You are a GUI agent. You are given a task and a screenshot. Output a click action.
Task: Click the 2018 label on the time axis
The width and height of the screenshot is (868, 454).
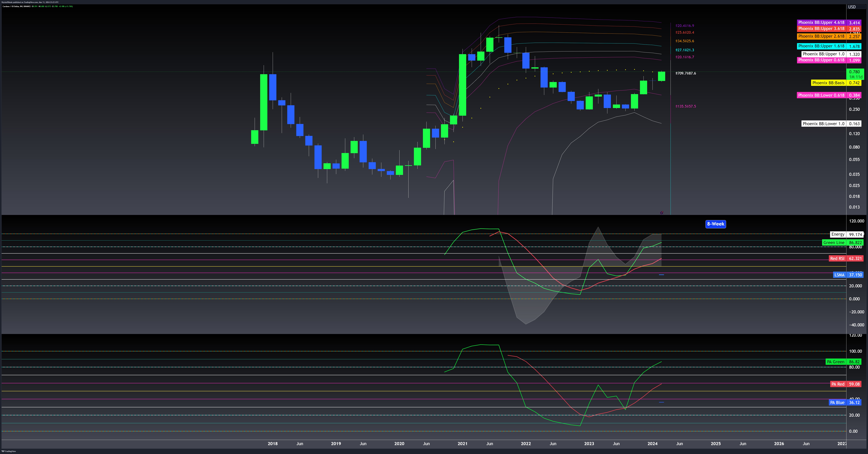273,444
